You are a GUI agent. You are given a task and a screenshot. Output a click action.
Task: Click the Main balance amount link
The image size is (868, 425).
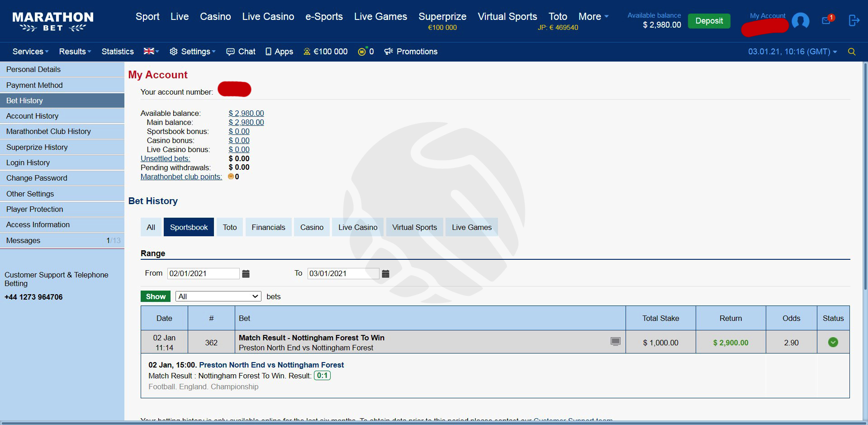(246, 122)
